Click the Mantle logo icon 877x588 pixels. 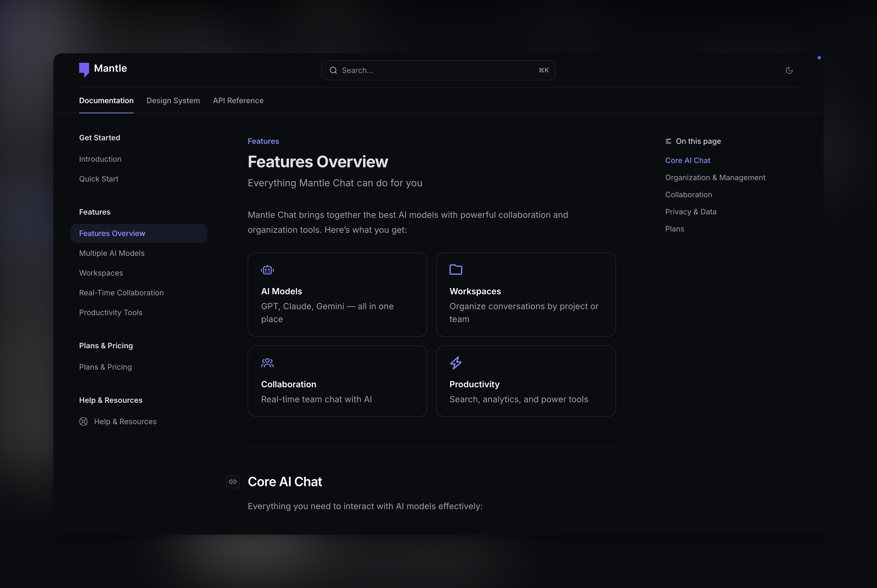pos(84,70)
